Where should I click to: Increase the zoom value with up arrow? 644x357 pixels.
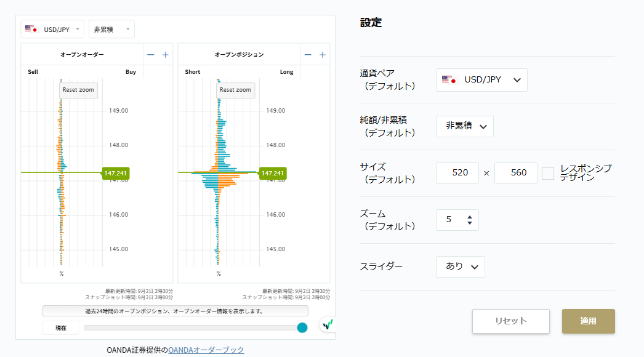pos(470,217)
